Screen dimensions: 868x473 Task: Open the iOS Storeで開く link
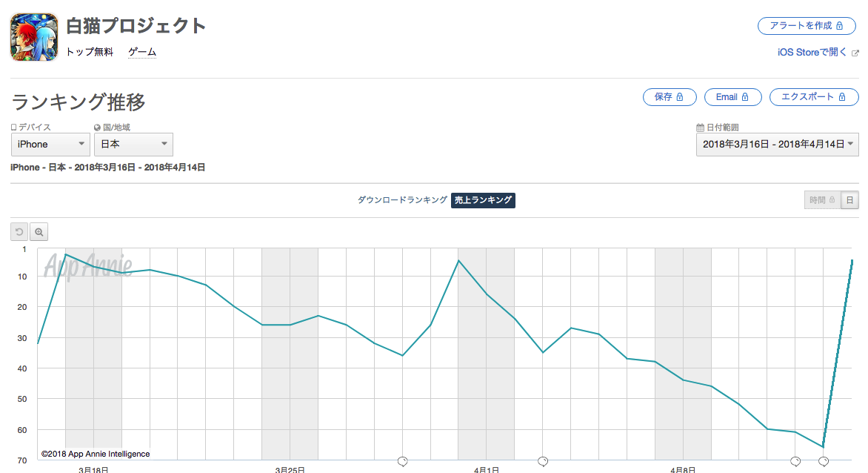click(812, 52)
